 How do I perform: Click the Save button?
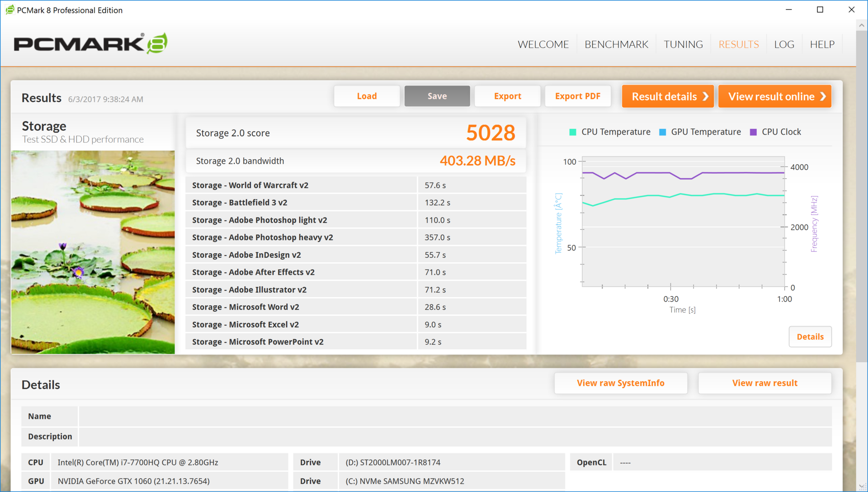pyautogui.click(x=437, y=96)
